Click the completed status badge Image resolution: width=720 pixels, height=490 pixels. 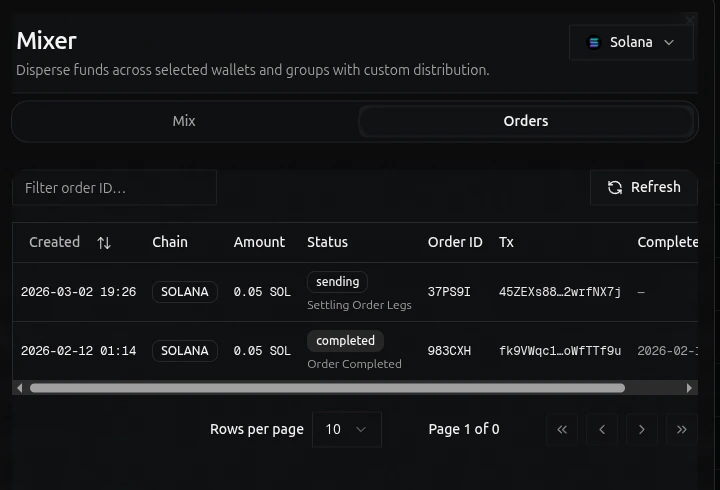[345, 341]
